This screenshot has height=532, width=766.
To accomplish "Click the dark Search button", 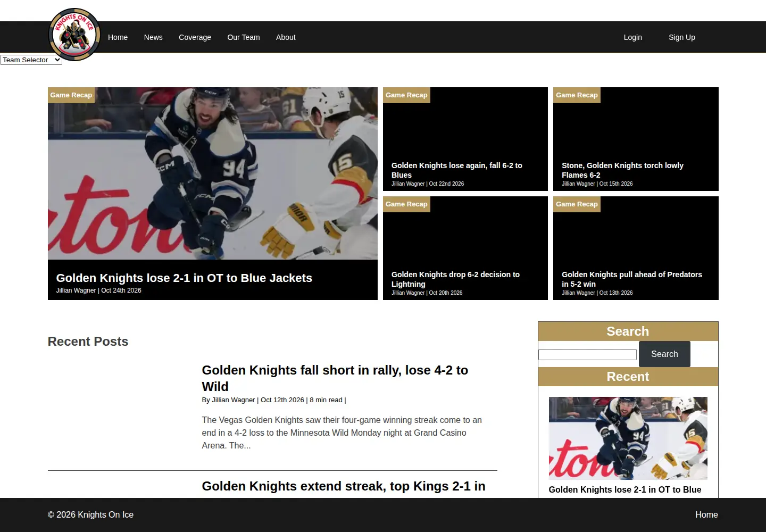I will point(664,354).
